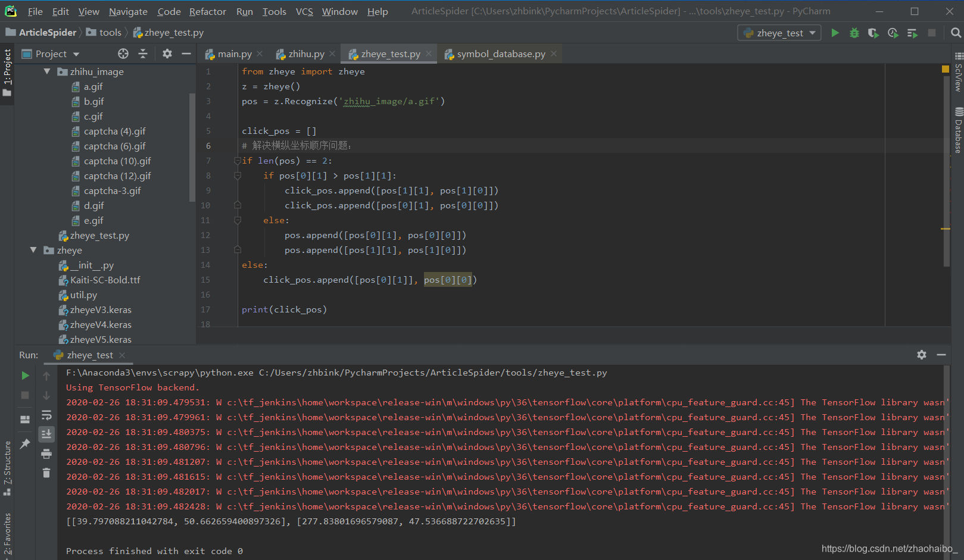
Task: Click print(click_pos) on line 17
Action: click(284, 309)
